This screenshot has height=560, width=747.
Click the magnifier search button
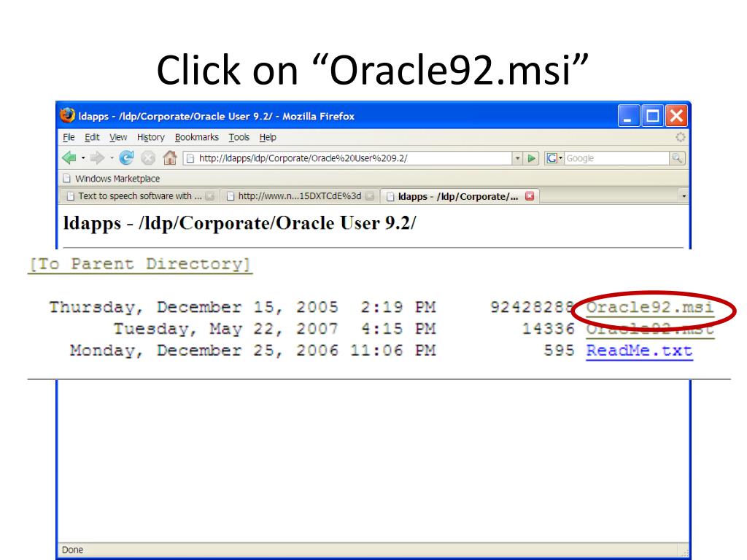click(676, 158)
